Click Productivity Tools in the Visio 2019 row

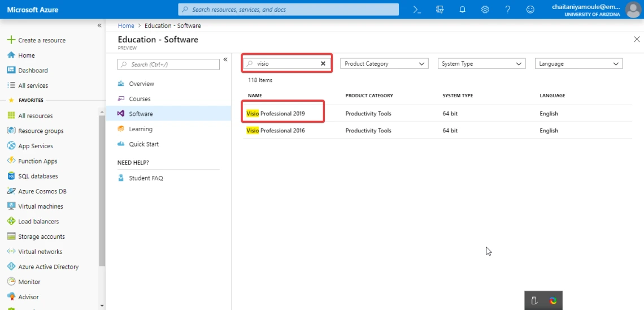pos(368,114)
